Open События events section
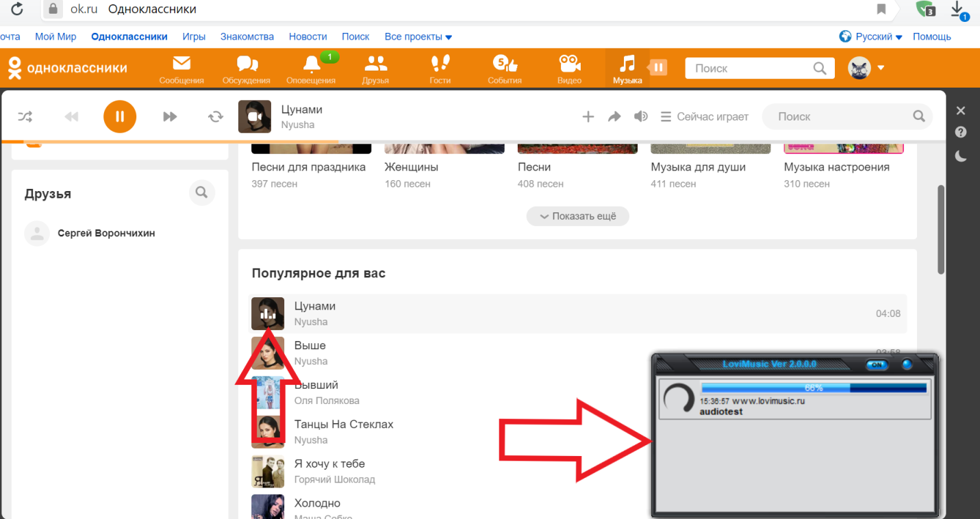 click(505, 70)
